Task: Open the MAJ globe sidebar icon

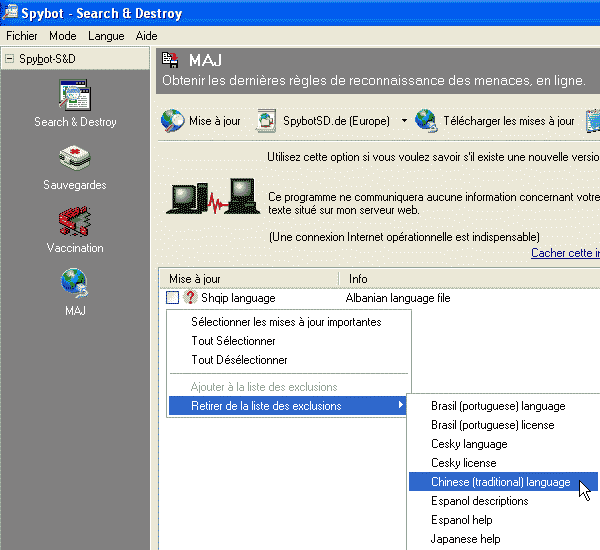Action: coord(75,284)
